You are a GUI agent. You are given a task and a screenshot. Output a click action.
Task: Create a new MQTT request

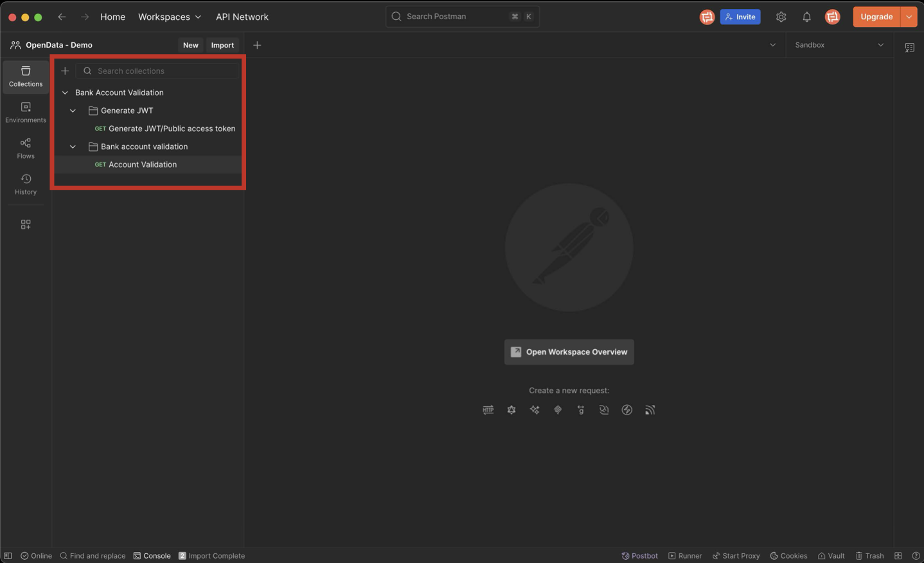[650, 410]
